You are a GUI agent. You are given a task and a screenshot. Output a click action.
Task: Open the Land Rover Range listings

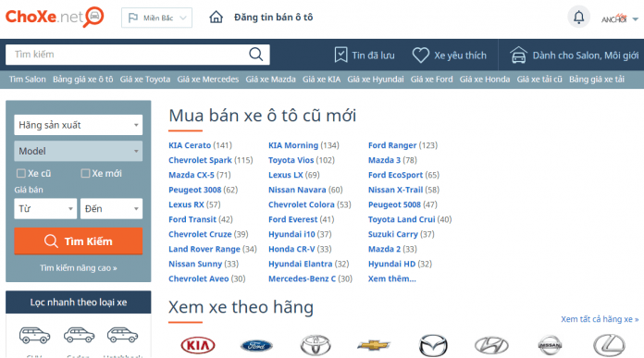204,249
